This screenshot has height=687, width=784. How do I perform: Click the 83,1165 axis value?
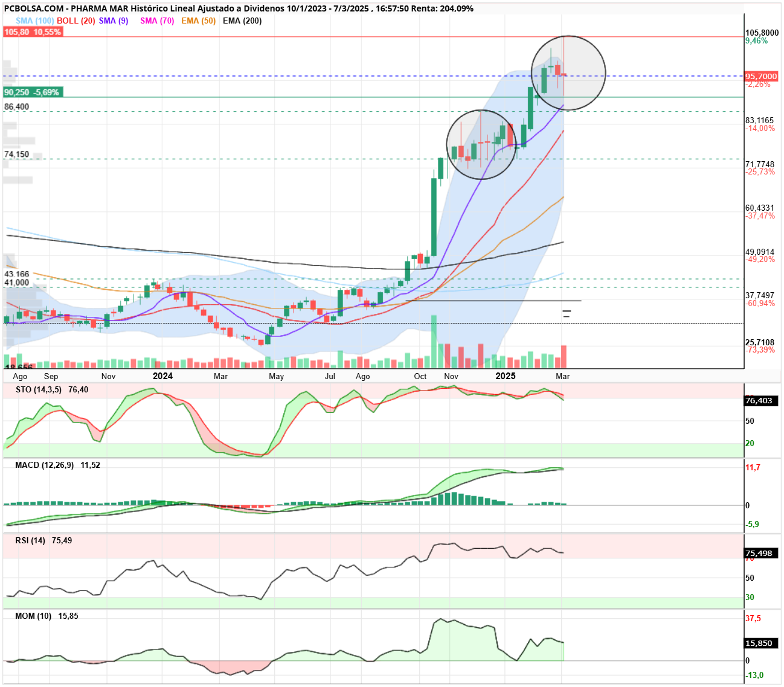(x=760, y=121)
